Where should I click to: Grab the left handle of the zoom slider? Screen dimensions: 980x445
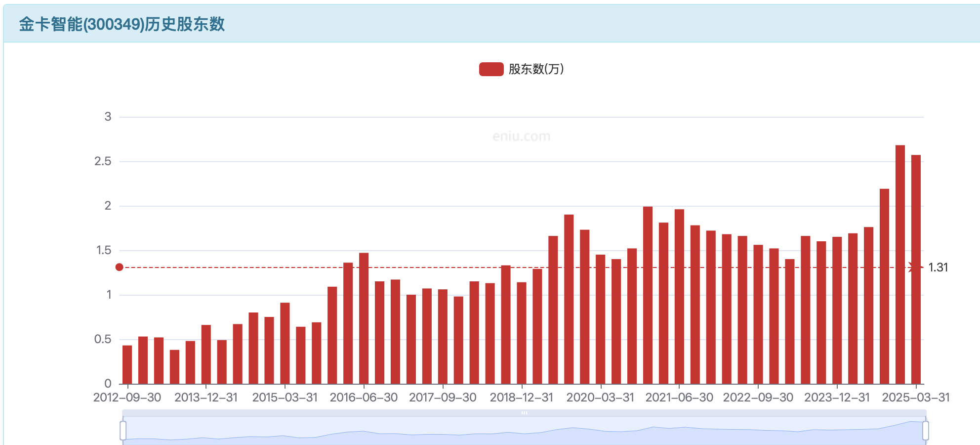click(x=123, y=431)
